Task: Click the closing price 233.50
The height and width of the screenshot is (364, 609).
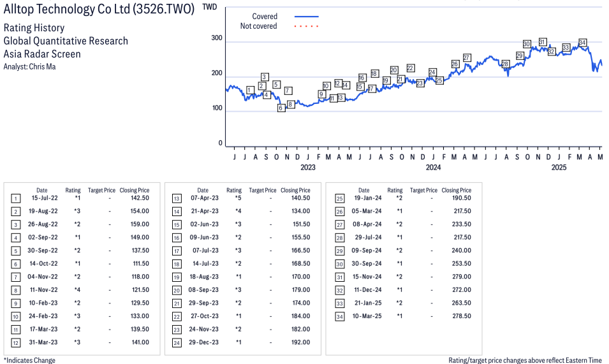Action: (462, 224)
